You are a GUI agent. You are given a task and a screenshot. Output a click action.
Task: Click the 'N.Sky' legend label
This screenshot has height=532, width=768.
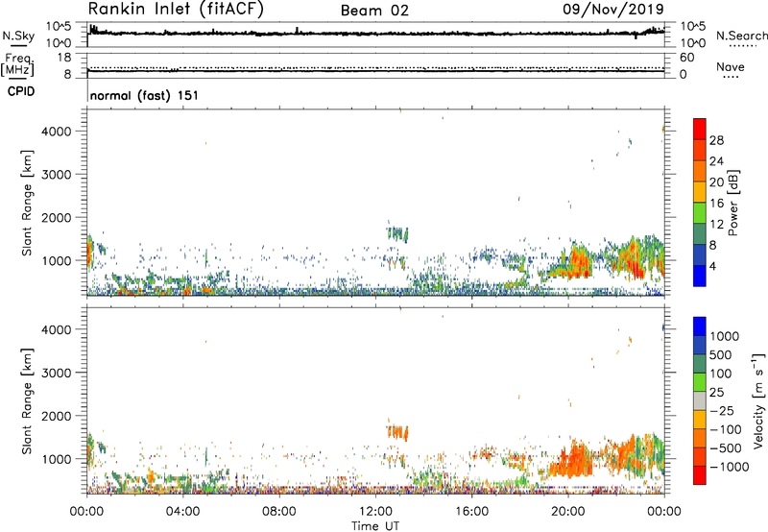18,36
